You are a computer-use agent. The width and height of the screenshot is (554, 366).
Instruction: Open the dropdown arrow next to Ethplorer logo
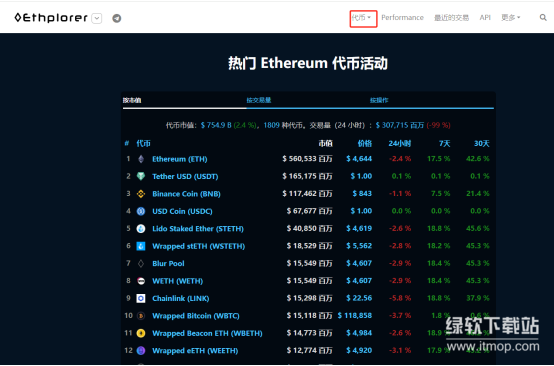click(x=97, y=18)
